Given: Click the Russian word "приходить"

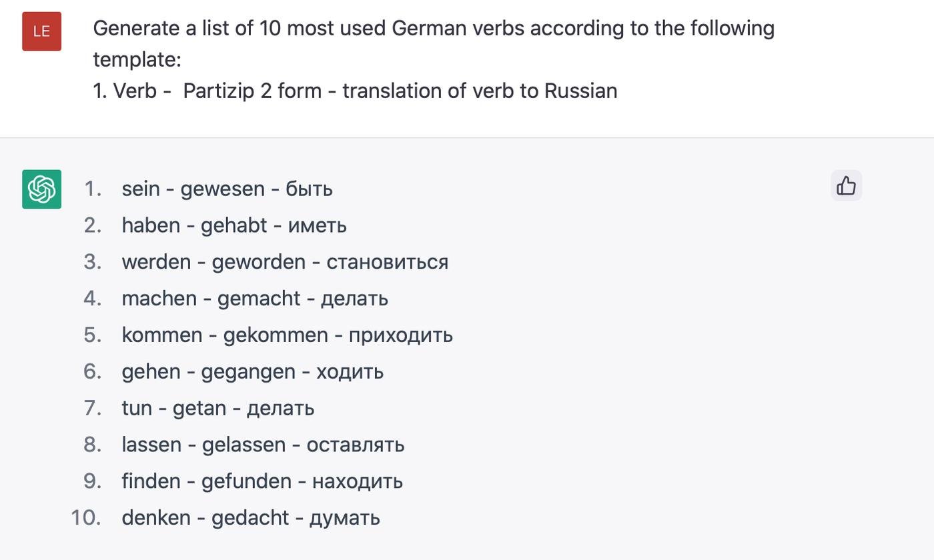Looking at the screenshot, I should (400, 335).
